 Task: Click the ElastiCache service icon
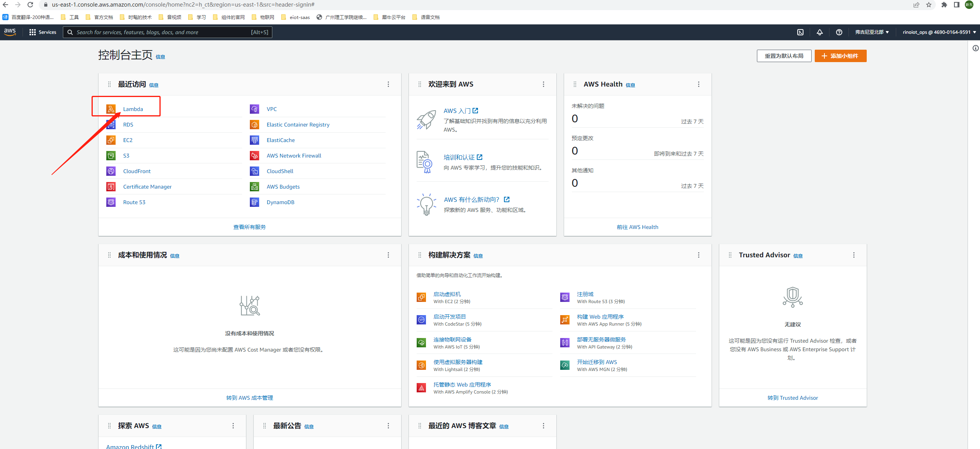click(255, 140)
